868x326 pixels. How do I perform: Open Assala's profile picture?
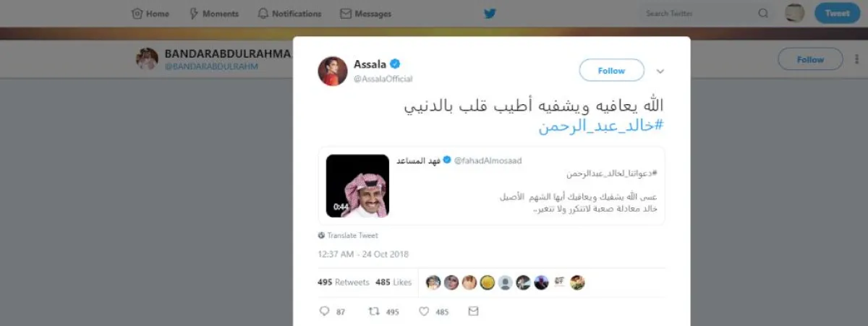pyautogui.click(x=333, y=71)
